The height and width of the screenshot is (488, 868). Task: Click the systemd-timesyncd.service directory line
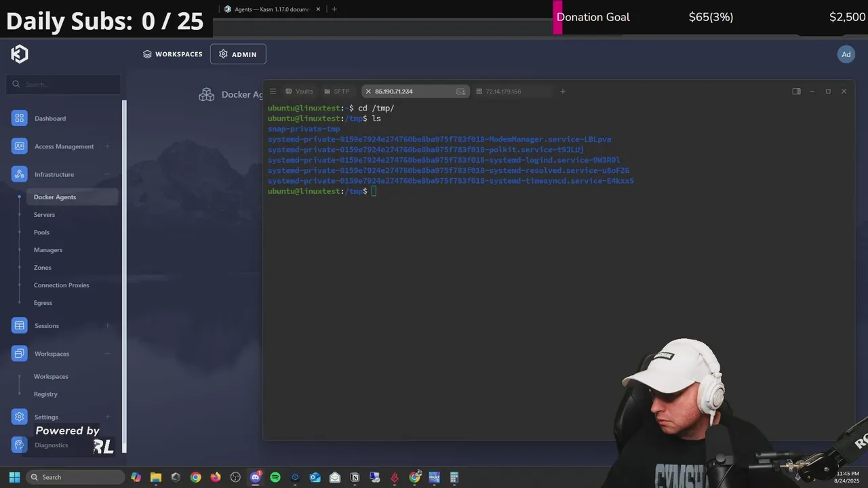(x=450, y=181)
